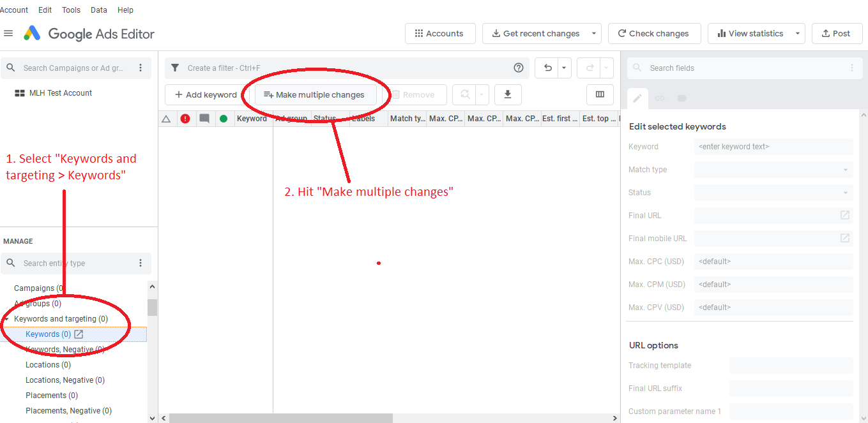Open the Status dropdown in edit panel
Screen dimensions: 868x423
773,193
